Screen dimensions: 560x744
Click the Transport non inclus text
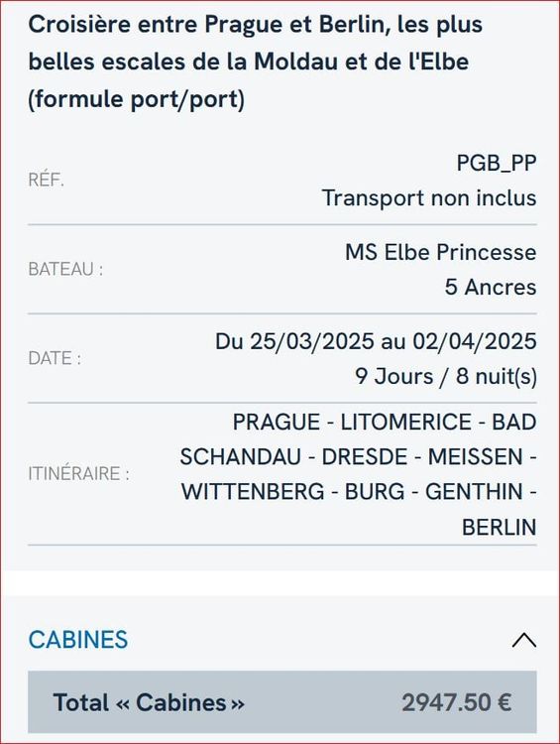click(429, 197)
